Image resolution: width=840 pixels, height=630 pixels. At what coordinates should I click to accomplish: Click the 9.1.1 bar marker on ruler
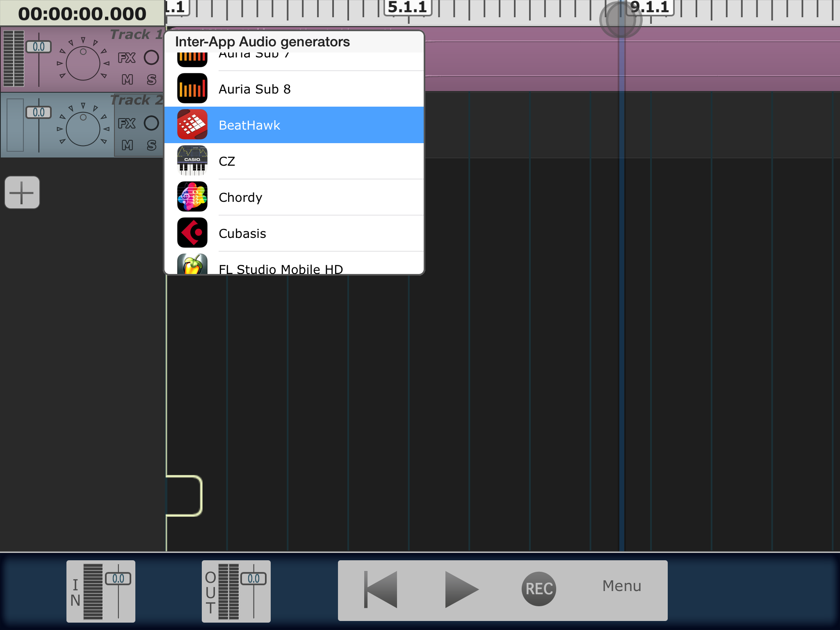[x=650, y=7]
